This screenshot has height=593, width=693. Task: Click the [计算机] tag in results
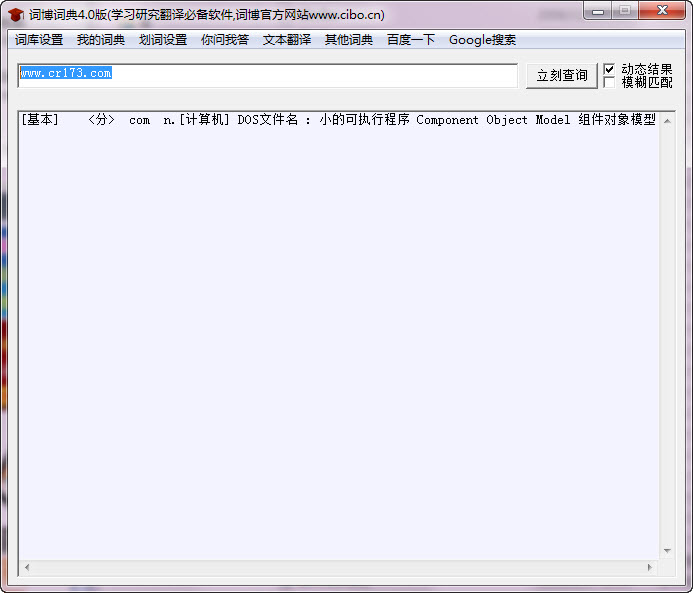(204, 119)
